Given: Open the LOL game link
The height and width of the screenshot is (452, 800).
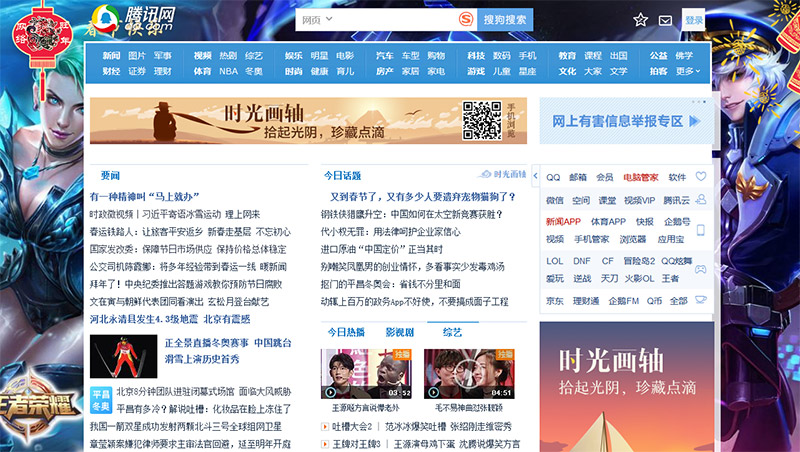Looking at the screenshot, I should 555,261.
